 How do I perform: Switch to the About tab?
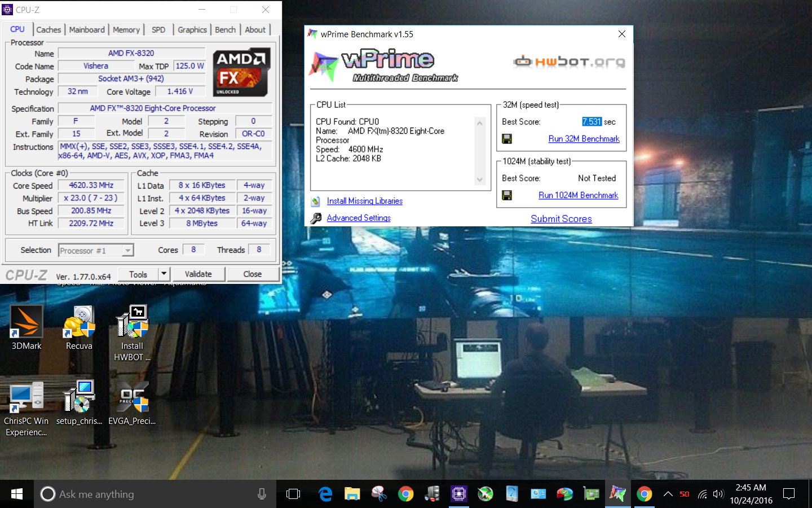[x=255, y=30]
